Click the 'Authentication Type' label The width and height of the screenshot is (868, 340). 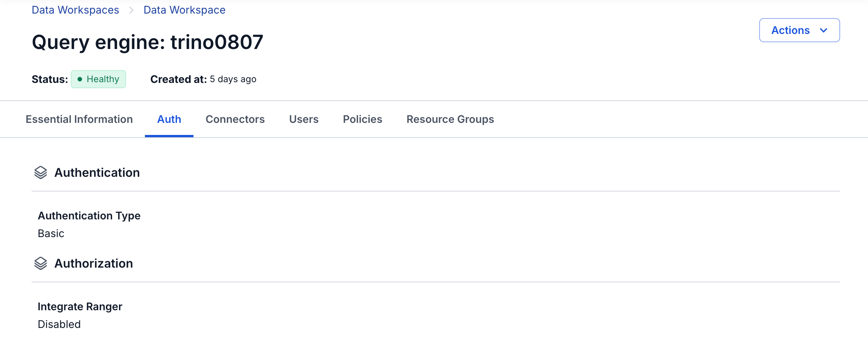[89, 216]
